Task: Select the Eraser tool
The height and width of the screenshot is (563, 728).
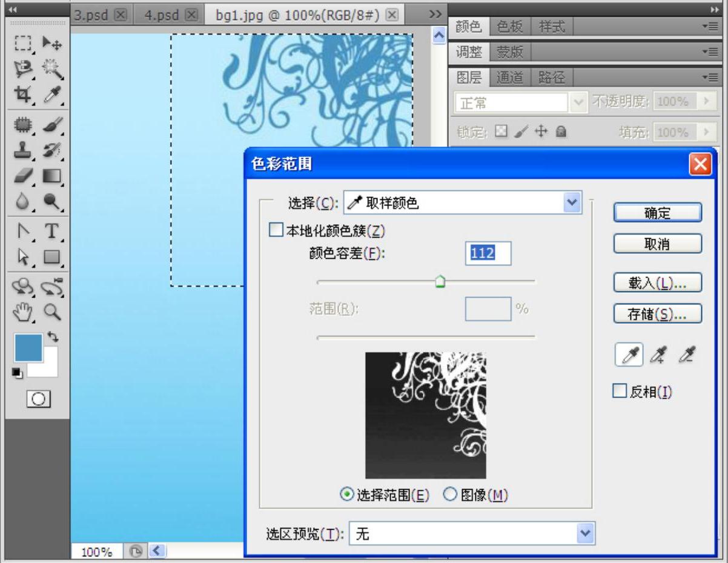Action: tap(23, 176)
